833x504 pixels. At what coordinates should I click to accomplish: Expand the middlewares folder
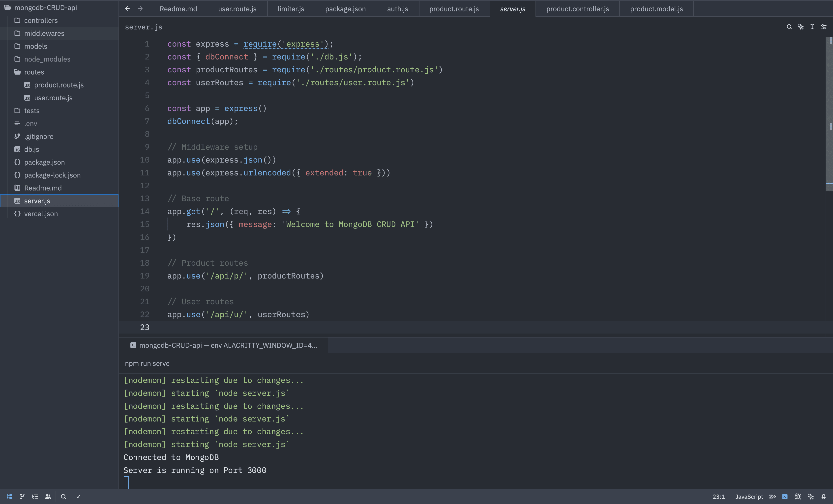coord(59,33)
